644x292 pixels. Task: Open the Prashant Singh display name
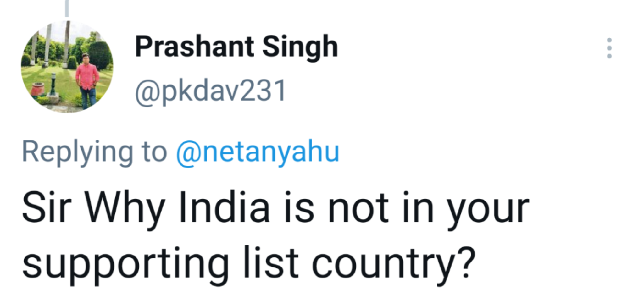click(x=236, y=47)
